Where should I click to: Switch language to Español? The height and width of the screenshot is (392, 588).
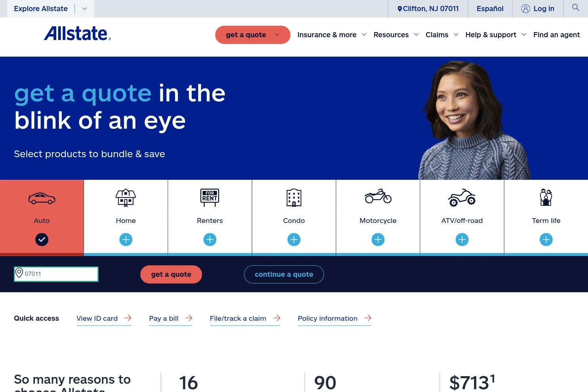(x=490, y=9)
